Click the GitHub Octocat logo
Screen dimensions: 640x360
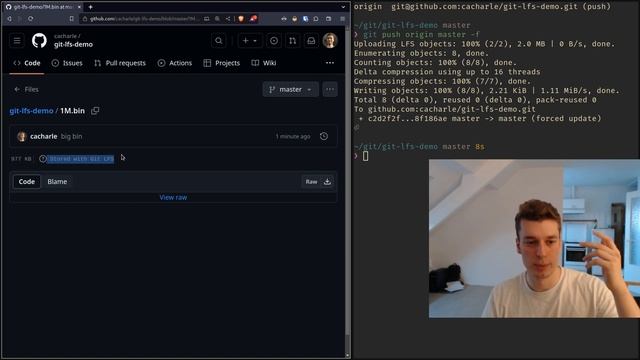(39, 41)
